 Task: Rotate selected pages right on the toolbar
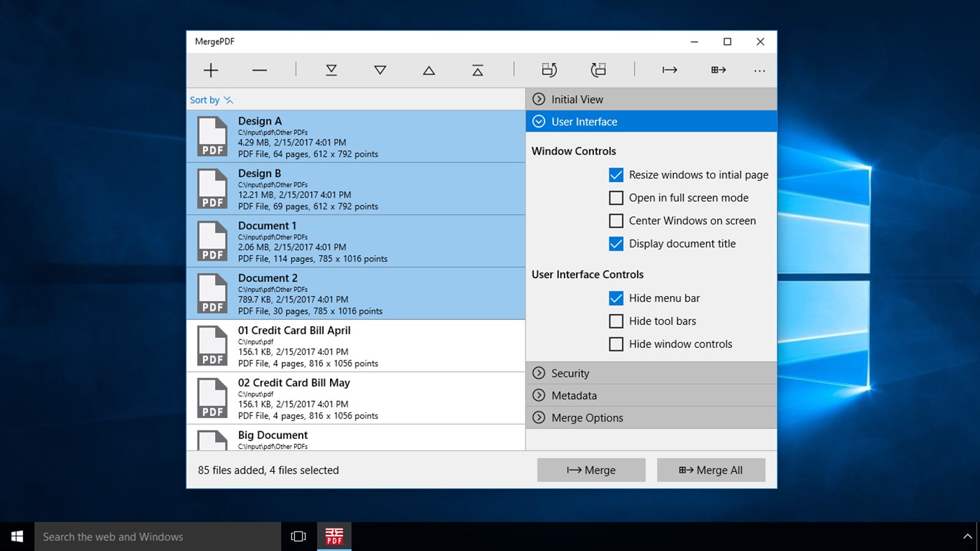click(x=598, y=69)
